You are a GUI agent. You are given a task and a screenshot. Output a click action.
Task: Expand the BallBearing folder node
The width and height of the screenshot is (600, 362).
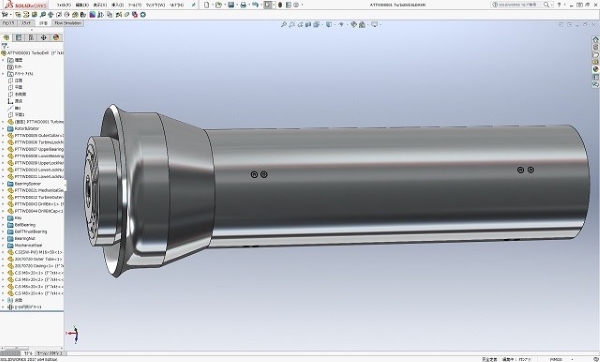coord(3,225)
